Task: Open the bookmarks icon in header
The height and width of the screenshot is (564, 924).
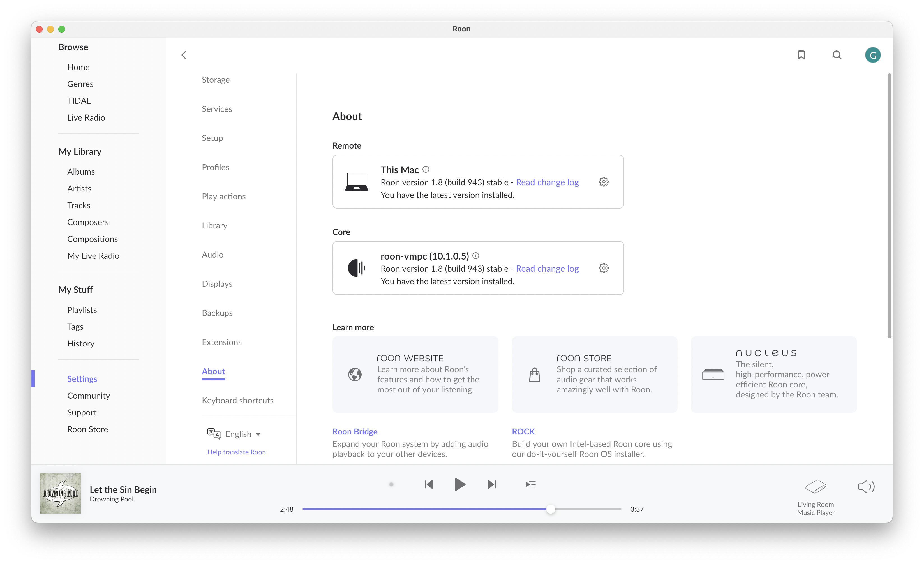Action: pyautogui.click(x=801, y=55)
